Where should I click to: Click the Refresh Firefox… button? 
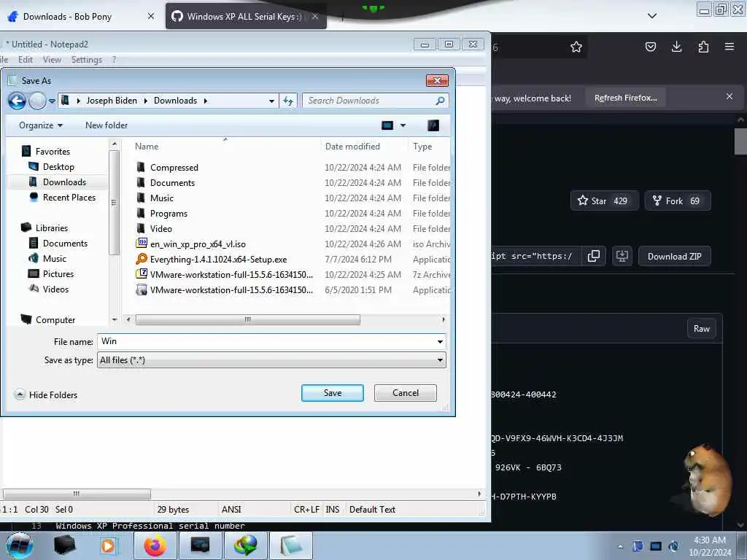(625, 98)
